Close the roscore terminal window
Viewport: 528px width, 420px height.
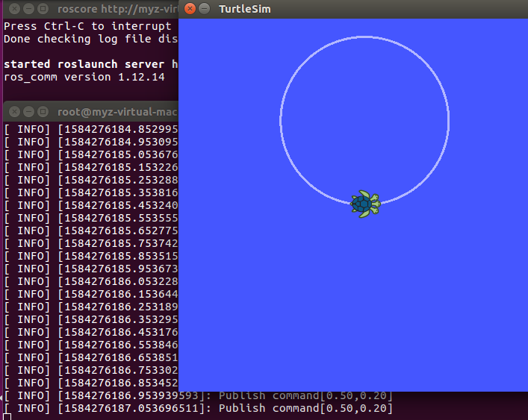14,9
